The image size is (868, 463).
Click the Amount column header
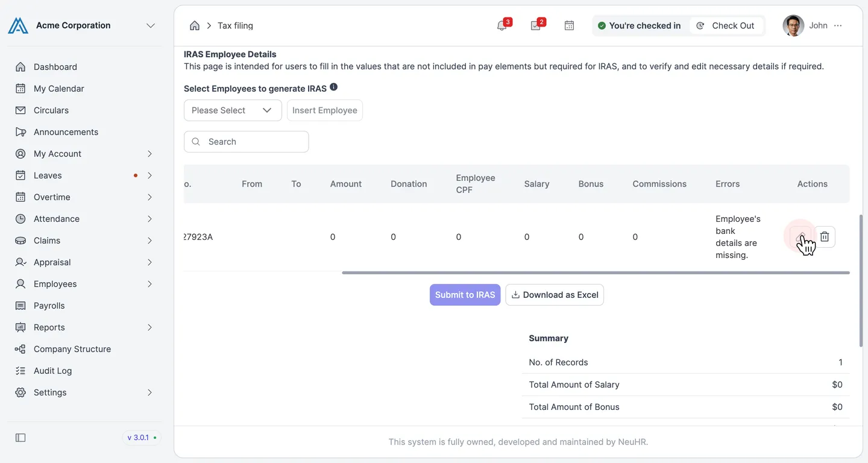(346, 184)
